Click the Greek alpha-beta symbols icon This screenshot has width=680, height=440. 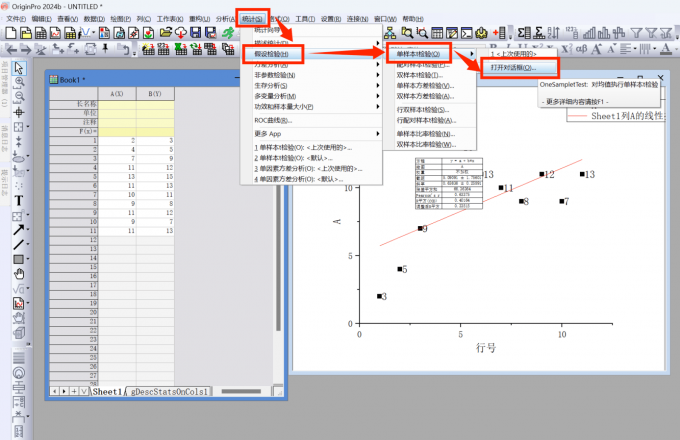click(x=581, y=49)
